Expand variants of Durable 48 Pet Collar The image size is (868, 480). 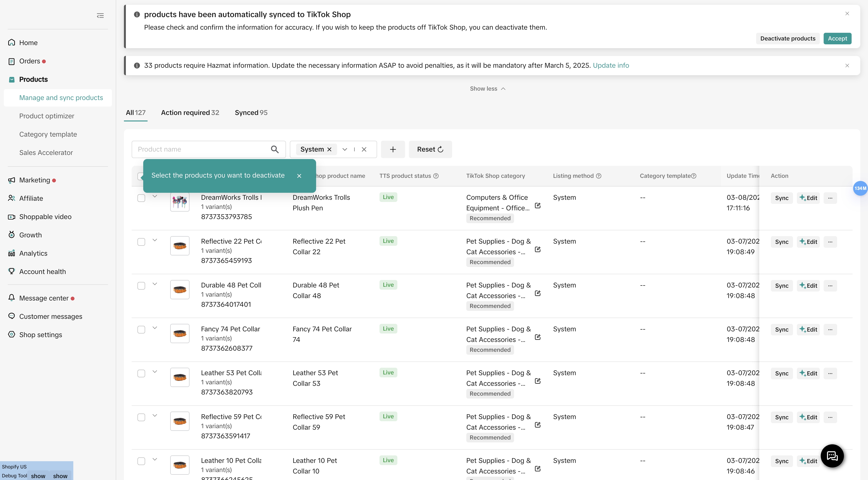(x=155, y=284)
